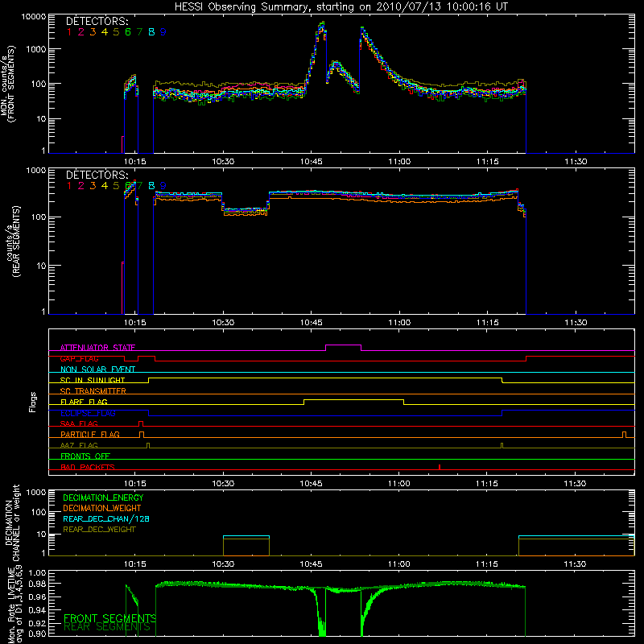Click 'REAR SEGMENTS' legend in livetime plot
The image size is (644, 644).
(x=107, y=627)
